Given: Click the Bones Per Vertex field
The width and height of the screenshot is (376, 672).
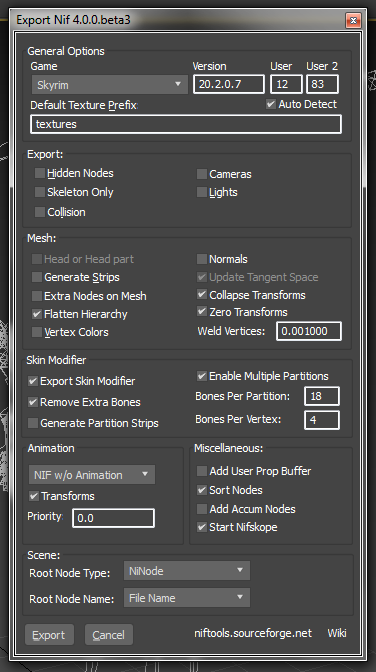Looking at the screenshot, I should [x=322, y=420].
